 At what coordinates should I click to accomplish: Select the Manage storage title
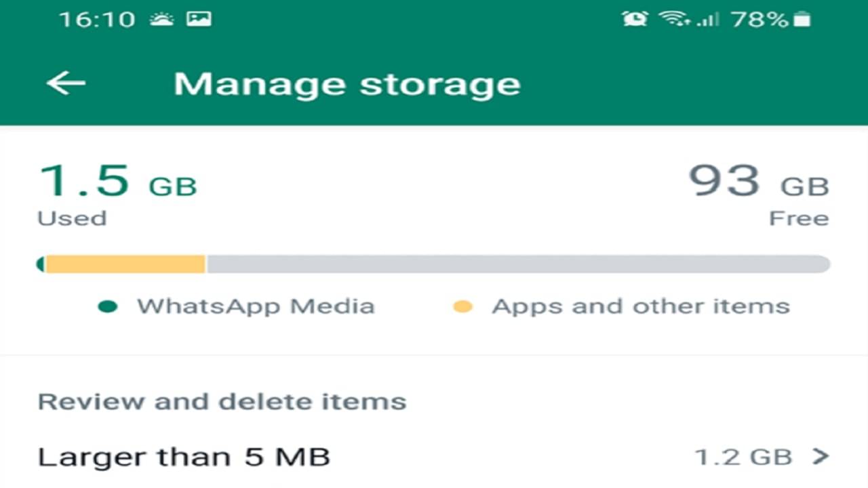click(x=347, y=83)
